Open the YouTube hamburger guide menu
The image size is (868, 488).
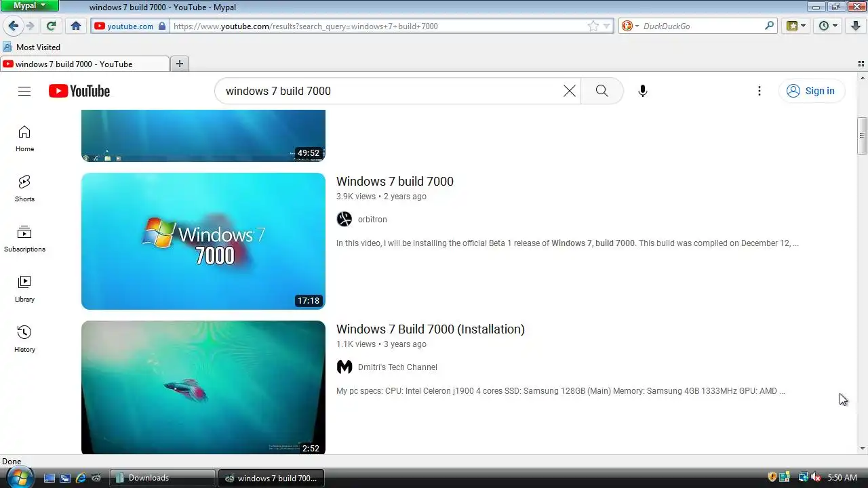[x=24, y=91]
